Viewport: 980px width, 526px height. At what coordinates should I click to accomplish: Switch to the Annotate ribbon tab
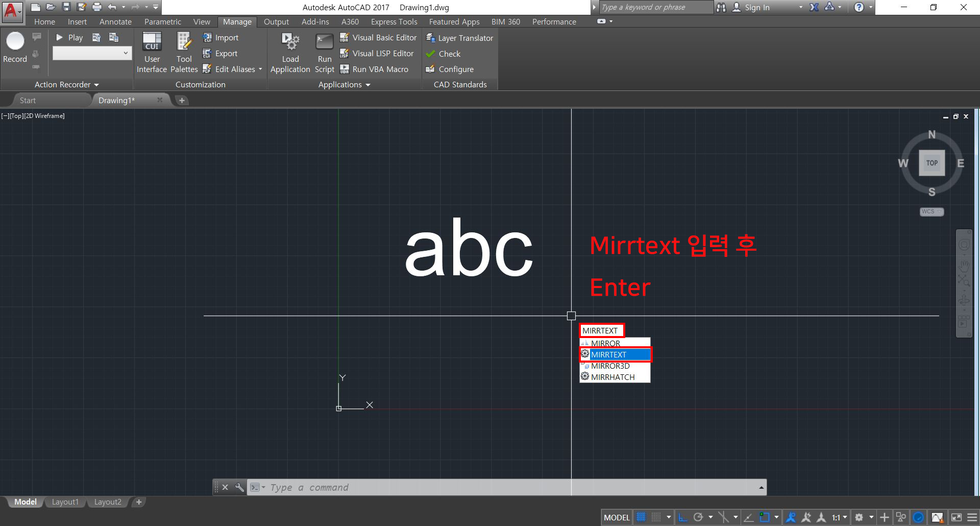click(x=115, y=21)
